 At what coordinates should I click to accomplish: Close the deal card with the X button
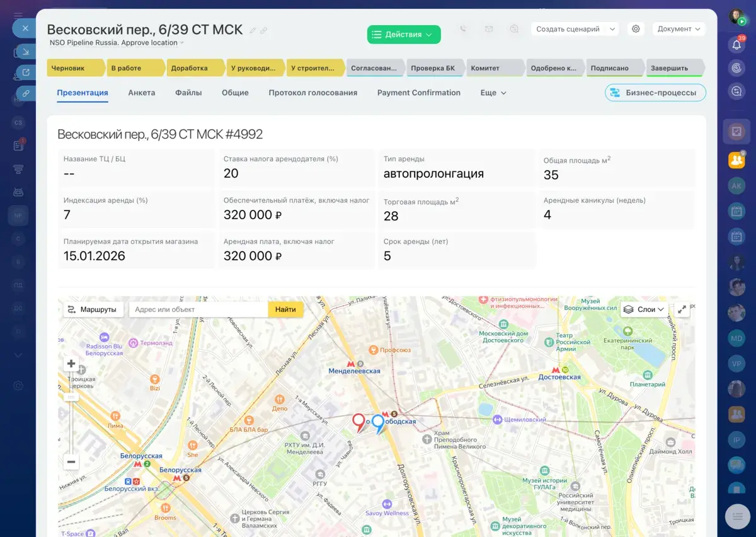click(25, 28)
